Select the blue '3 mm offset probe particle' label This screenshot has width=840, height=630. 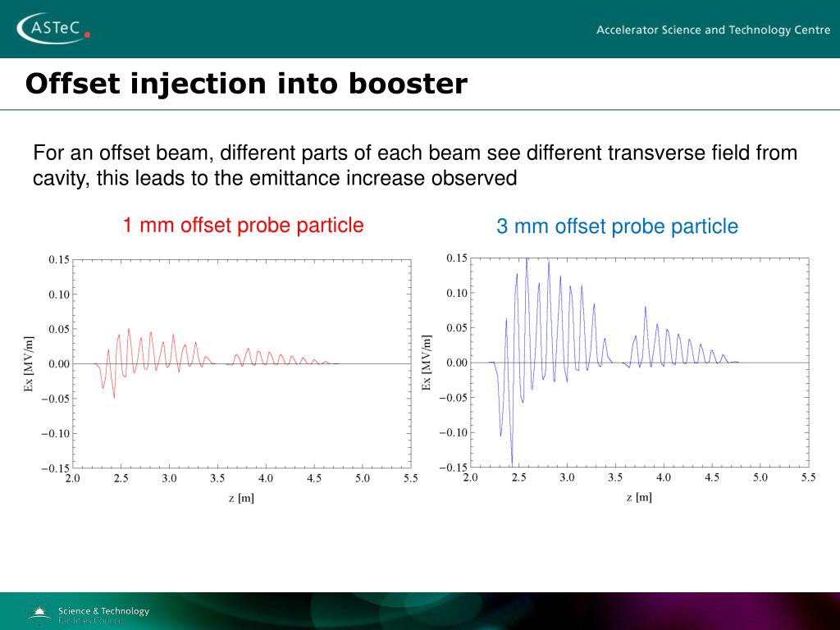click(617, 226)
